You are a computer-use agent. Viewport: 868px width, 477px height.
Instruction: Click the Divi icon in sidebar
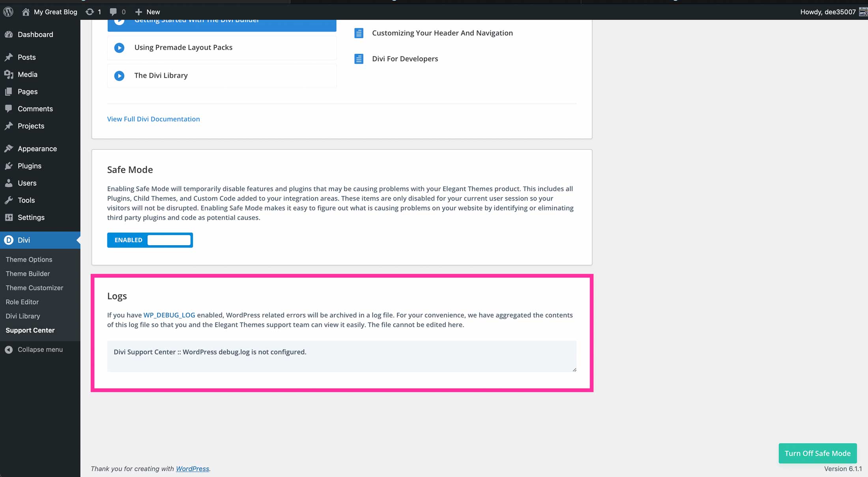(8, 240)
